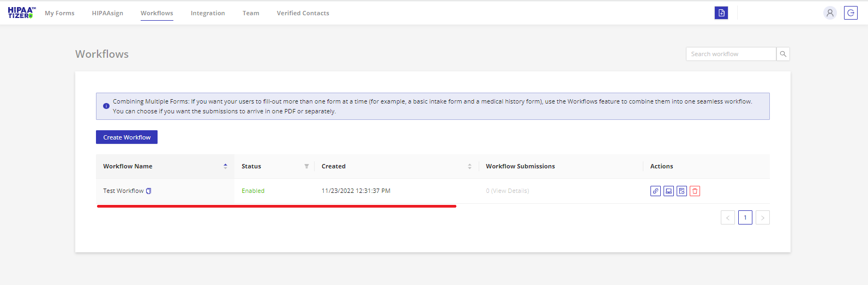Open Verified Contacts page
868x285 pixels.
(303, 13)
